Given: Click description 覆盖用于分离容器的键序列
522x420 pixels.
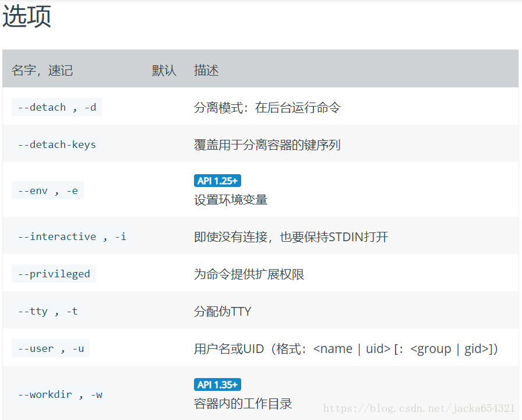Looking at the screenshot, I should (x=267, y=145).
